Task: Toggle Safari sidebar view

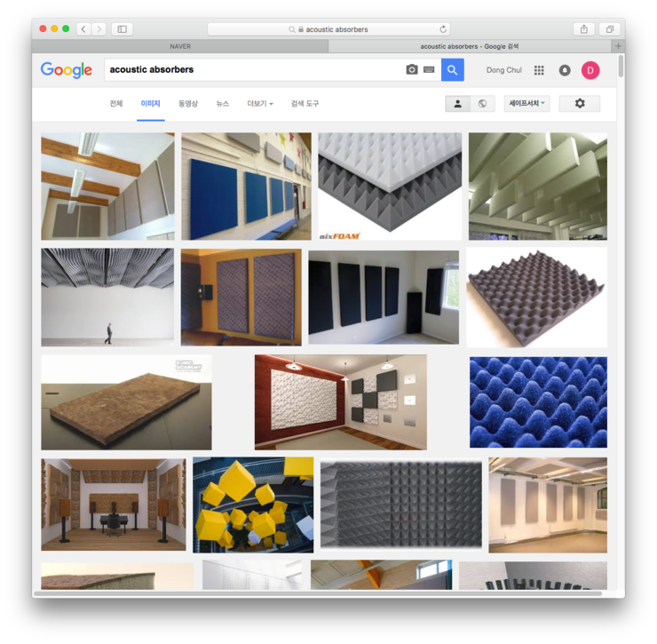Action: tap(123, 29)
